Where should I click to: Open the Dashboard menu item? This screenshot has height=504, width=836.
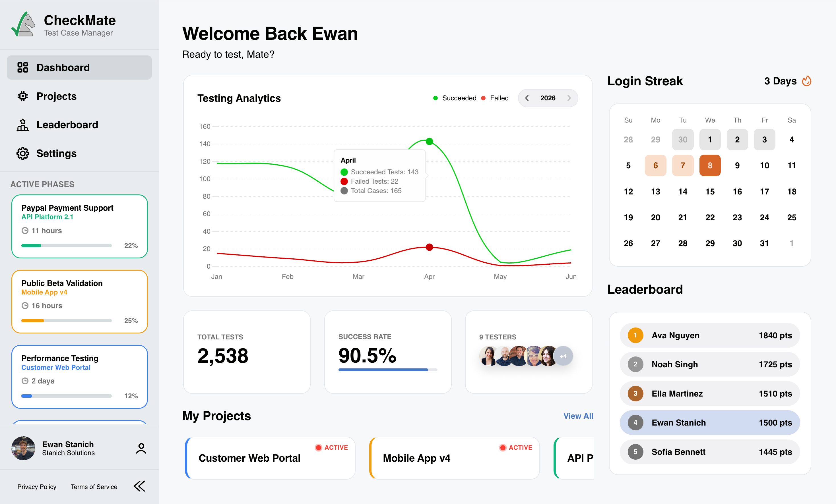[x=79, y=67]
